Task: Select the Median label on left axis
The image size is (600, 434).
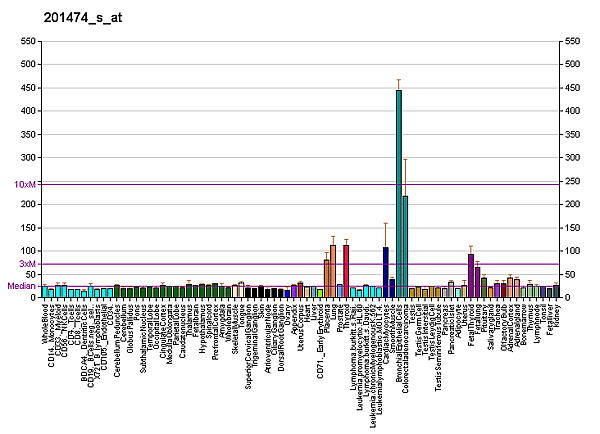Action: [22, 286]
